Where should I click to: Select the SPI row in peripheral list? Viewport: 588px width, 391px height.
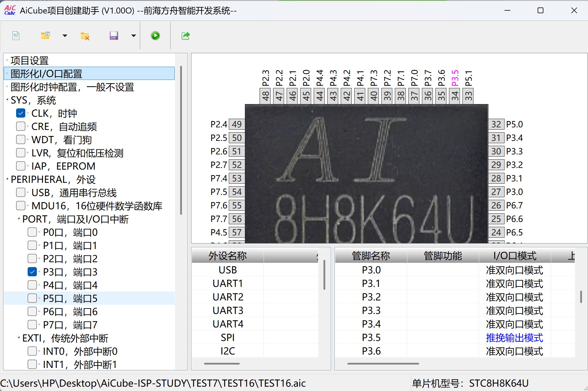click(255, 338)
